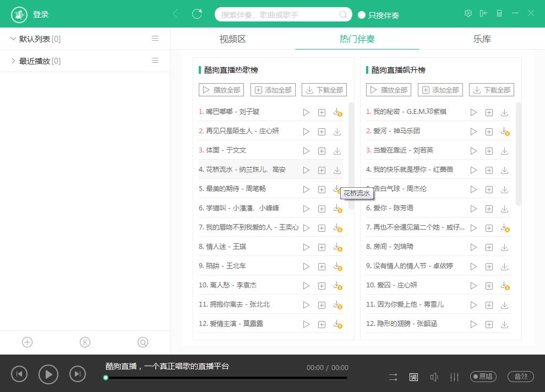Switch to the 视频区 tab
545x392 pixels.
pos(232,39)
